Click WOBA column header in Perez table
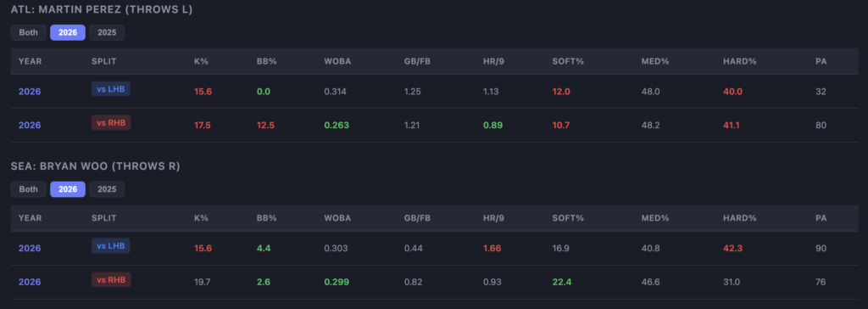Viewport: 868px width, 309px height. (337, 61)
